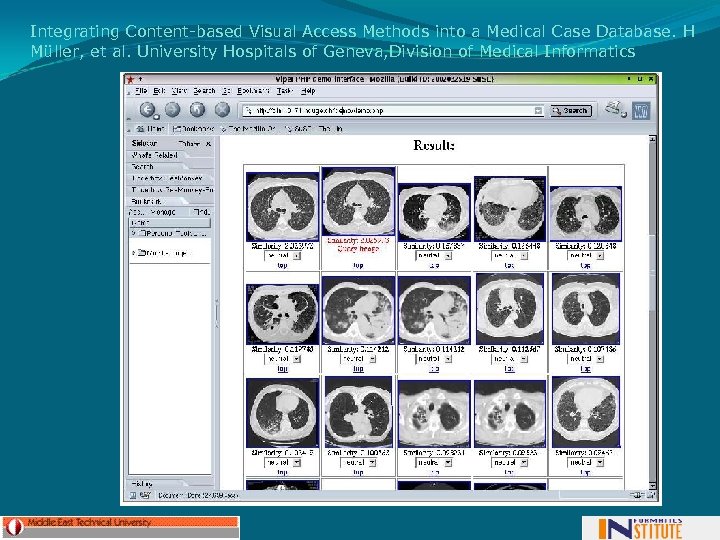Open the Tasks menu

(284, 91)
